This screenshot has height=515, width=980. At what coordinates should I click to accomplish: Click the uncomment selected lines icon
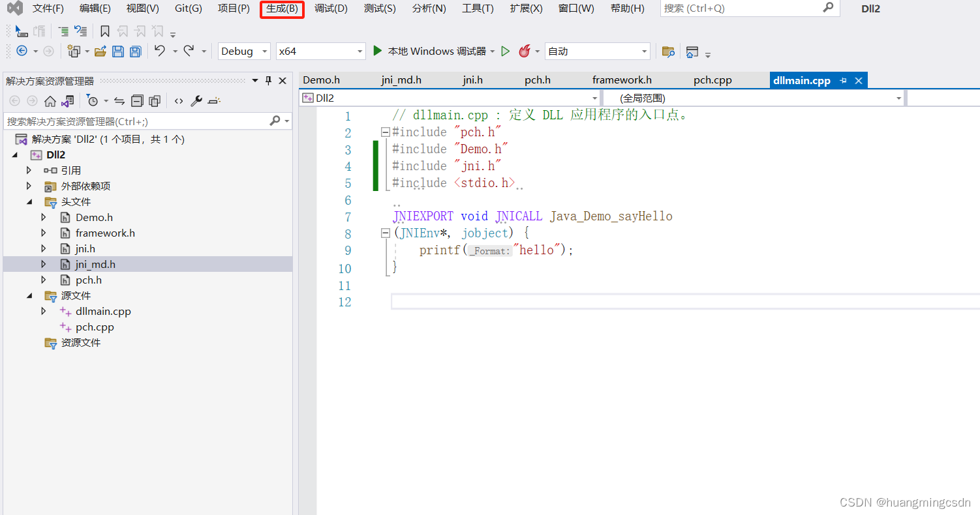[80, 31]
